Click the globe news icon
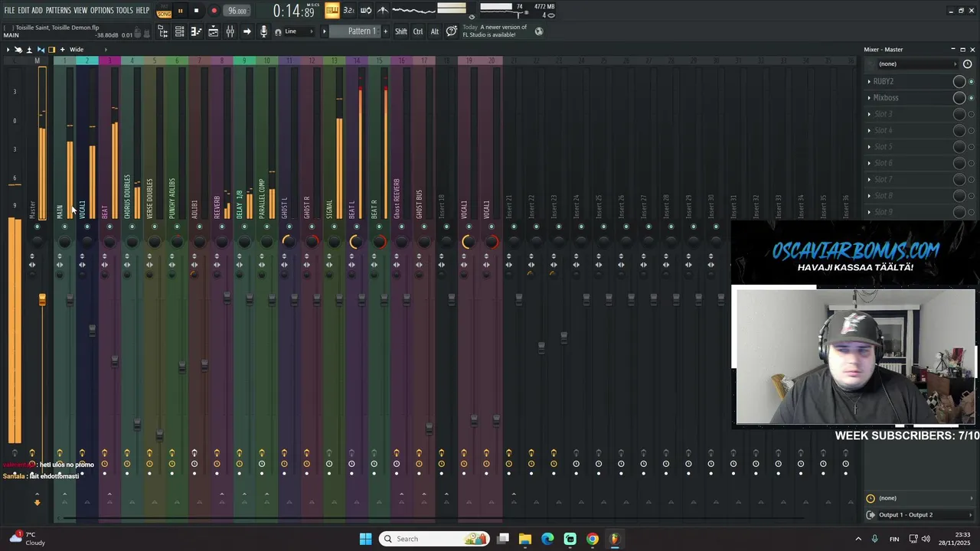This screenshot has height=551, width=980. click(539, 31)
